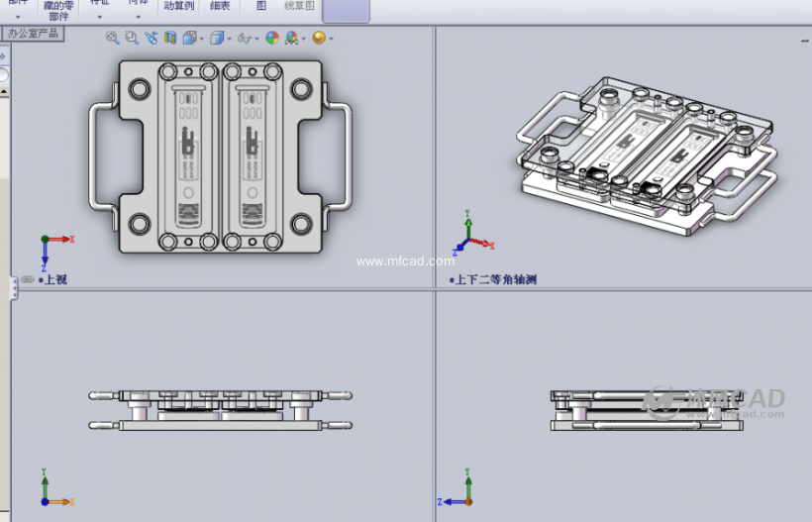This screenshot has width=812, height=522.
Task: Toggle the left panel collapse handle
Action: tap(14, 287)
